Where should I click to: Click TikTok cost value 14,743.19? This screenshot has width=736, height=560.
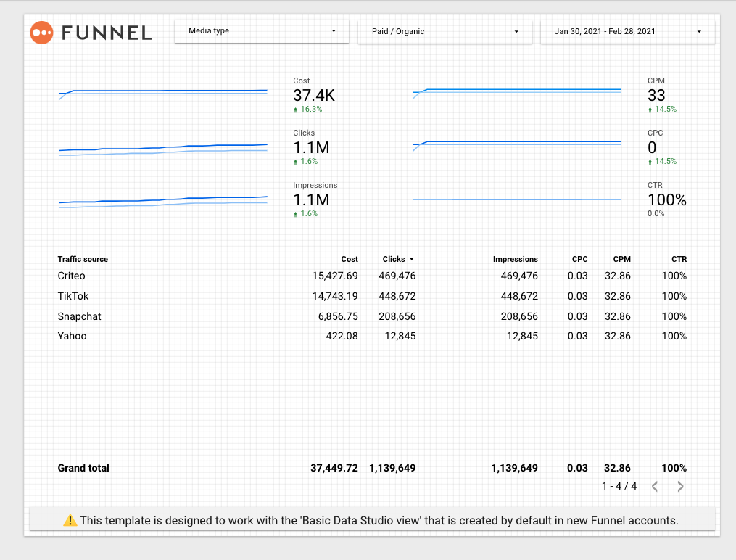[x=335, y=296]
